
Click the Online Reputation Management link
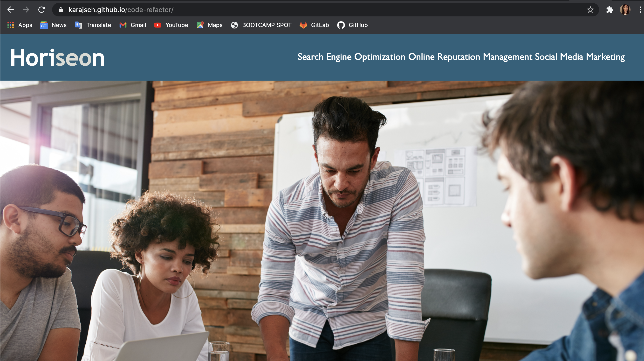coord(470,57)
